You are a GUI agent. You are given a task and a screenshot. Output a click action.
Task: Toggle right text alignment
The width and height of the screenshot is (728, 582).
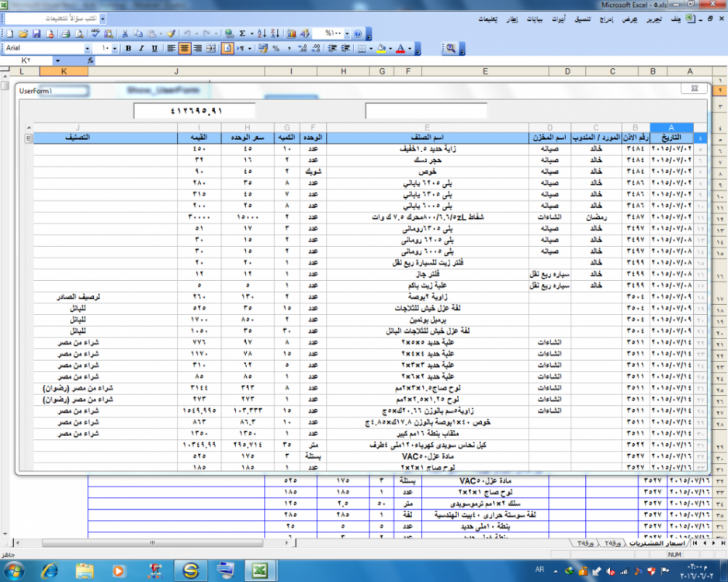pos(198,48)
